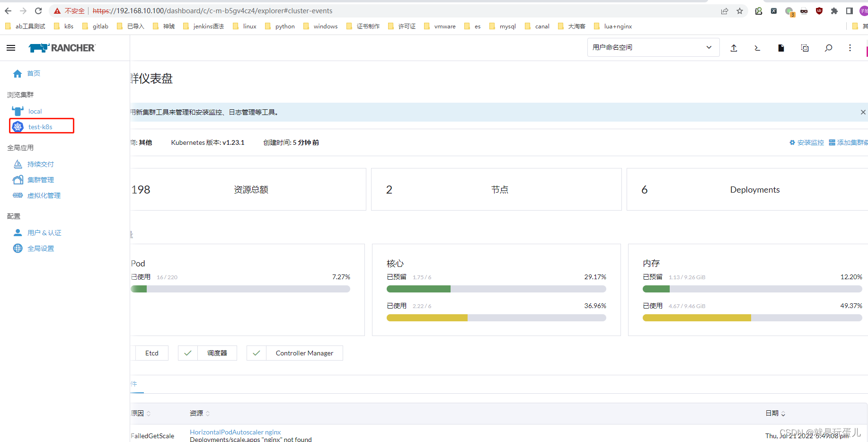
Task: Open the lua+nginx bookmark folder
Action: point(613,26)
